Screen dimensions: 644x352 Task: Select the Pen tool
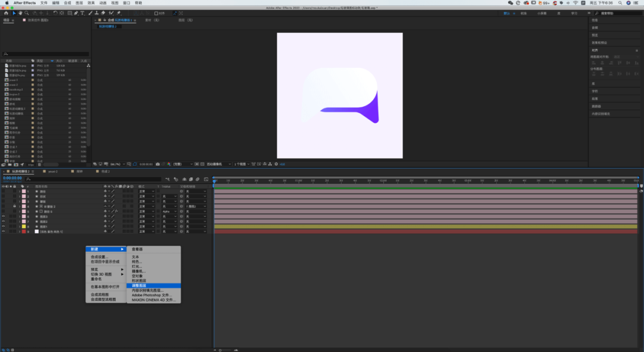point(76,13)
